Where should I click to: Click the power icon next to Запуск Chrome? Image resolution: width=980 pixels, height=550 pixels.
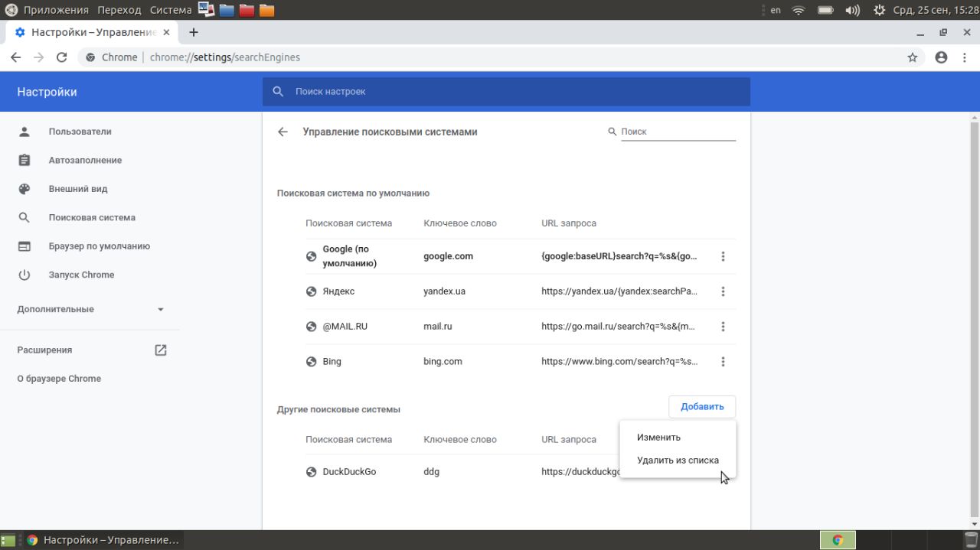point(24,275)
